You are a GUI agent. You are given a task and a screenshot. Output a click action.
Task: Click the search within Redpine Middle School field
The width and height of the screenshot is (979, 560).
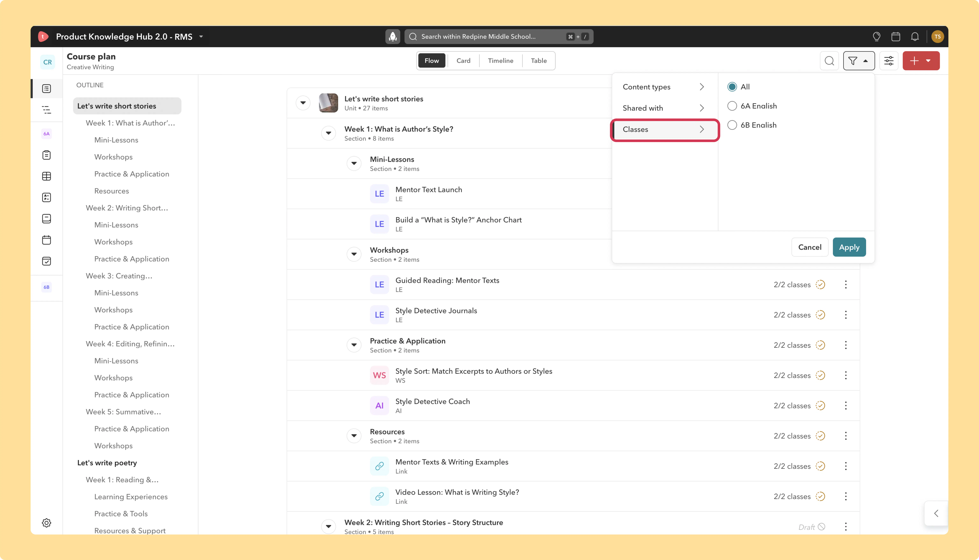coord(499,36)
